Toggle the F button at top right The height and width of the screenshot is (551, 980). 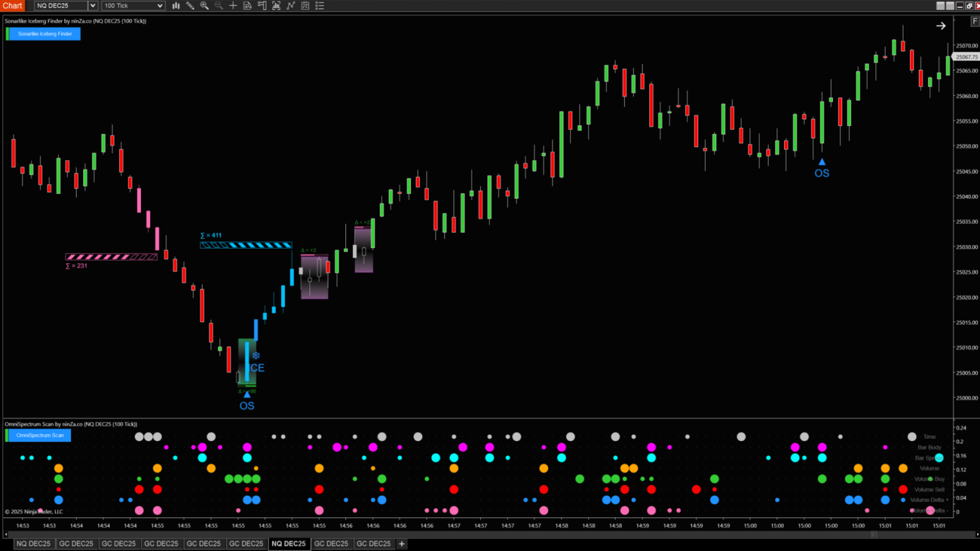(x=974, y=21)
